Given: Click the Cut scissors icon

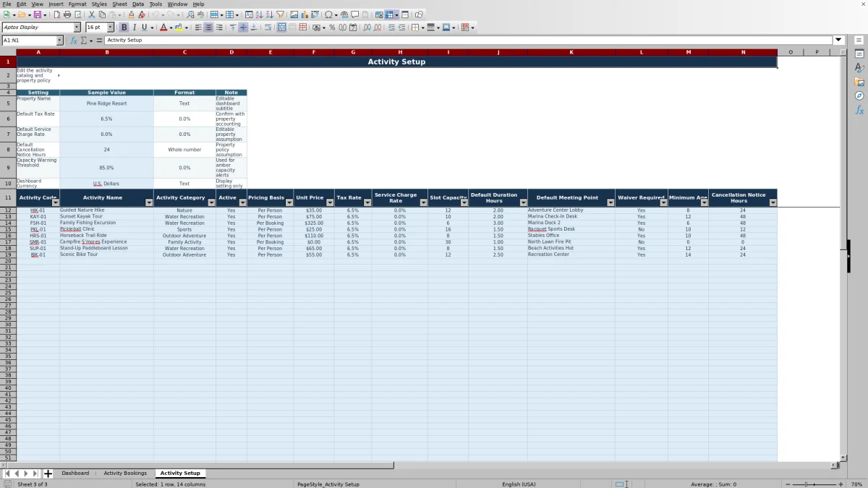Looking at the screenshot, I should point(91,14).
